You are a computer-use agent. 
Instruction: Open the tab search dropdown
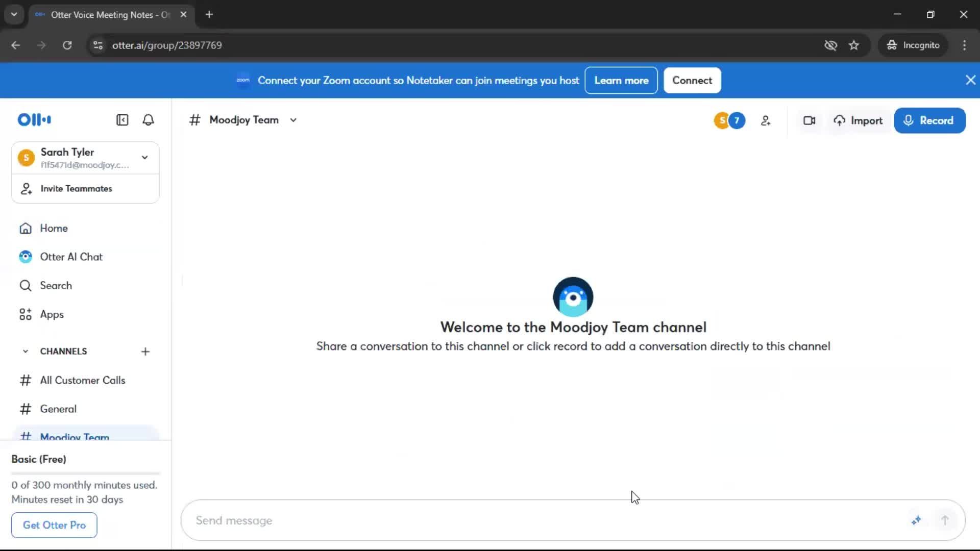pos(14,15)
